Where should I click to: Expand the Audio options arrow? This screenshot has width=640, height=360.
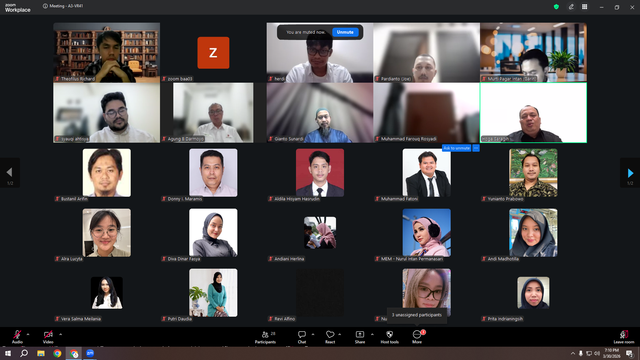[28, 334]
